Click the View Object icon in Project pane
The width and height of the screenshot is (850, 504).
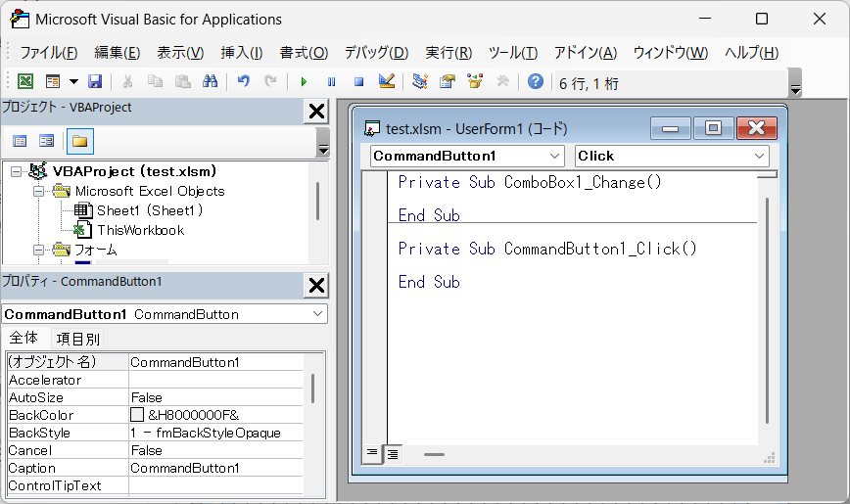(x=47, y=142)
